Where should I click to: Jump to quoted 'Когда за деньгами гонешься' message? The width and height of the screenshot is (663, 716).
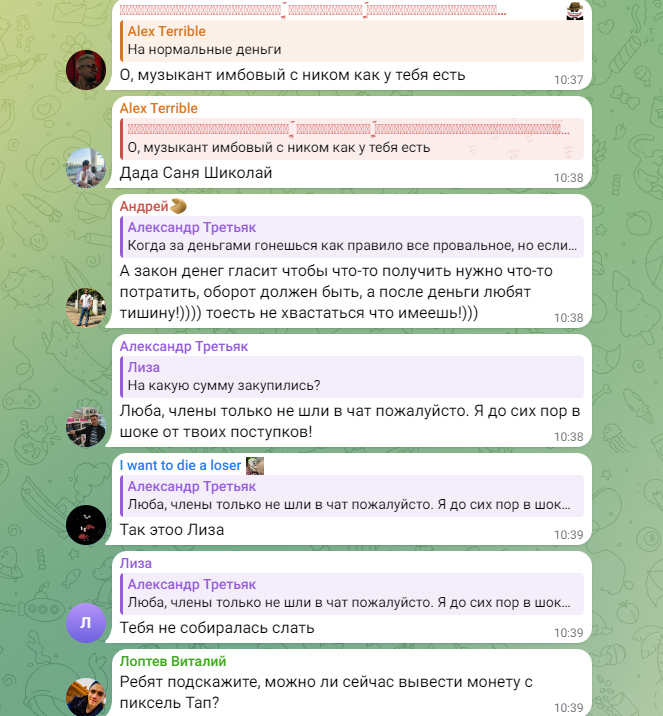coord(352,237)
